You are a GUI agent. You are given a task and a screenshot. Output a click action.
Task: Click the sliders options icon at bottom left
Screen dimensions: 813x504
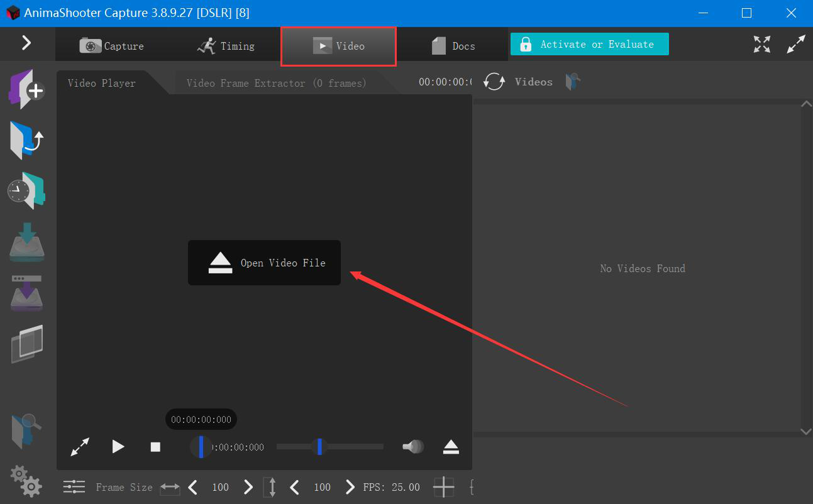tap(74, 486)
